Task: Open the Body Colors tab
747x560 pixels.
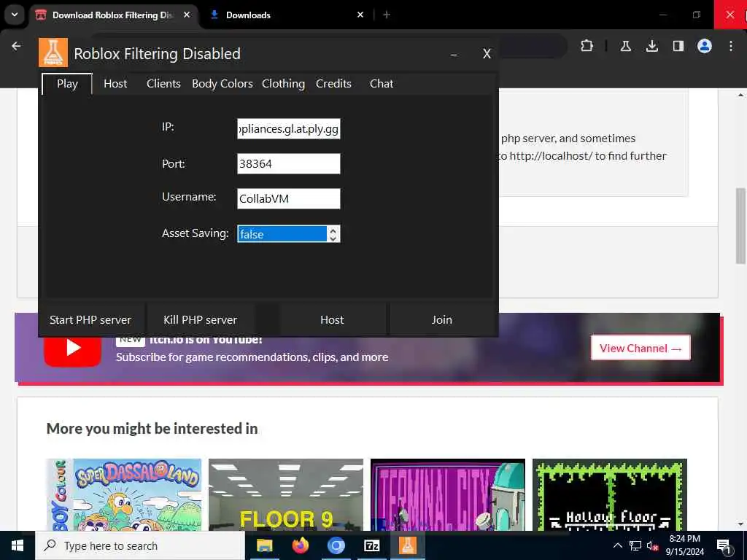Action: pos(222,84)
